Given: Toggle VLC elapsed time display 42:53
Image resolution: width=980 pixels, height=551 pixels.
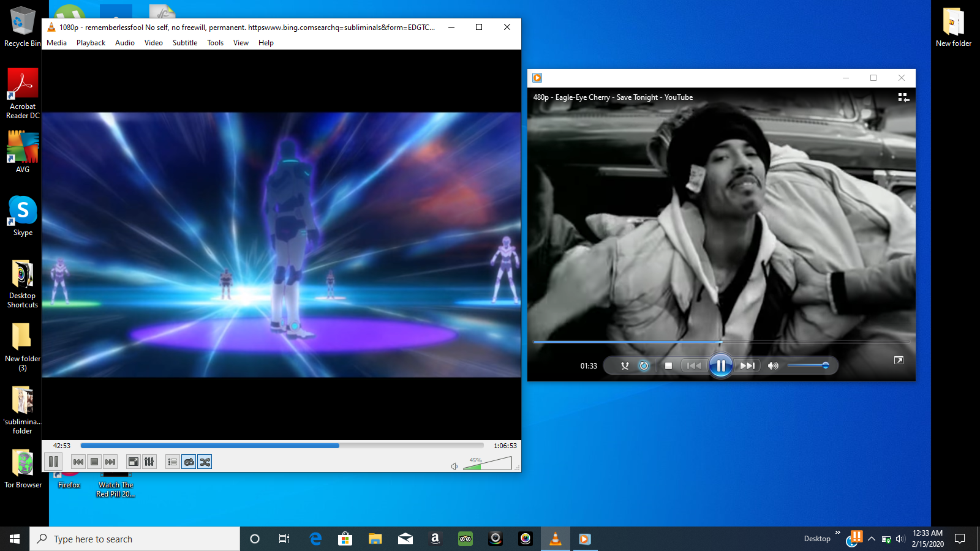Looking at the screenshot, I should 62,446.
